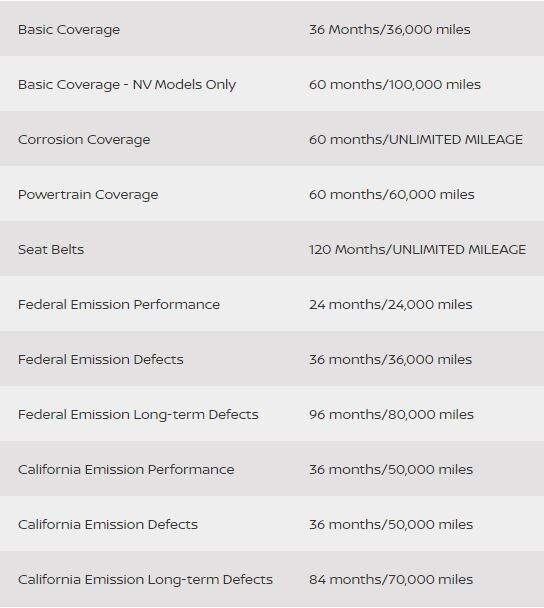The height and width of the screenshot is (608, 544).
Task: Select the 60 months/100,000 miles value
Action: [395, 85]
